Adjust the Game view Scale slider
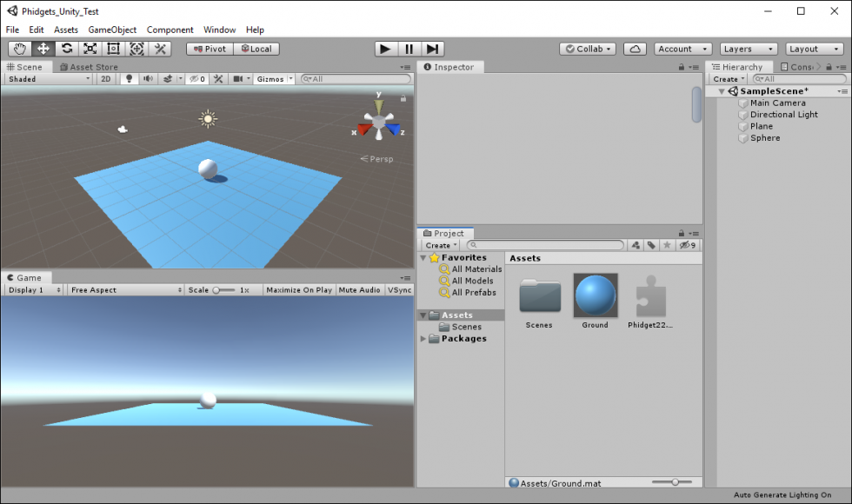852x504 pixels. tap(224, 290)
